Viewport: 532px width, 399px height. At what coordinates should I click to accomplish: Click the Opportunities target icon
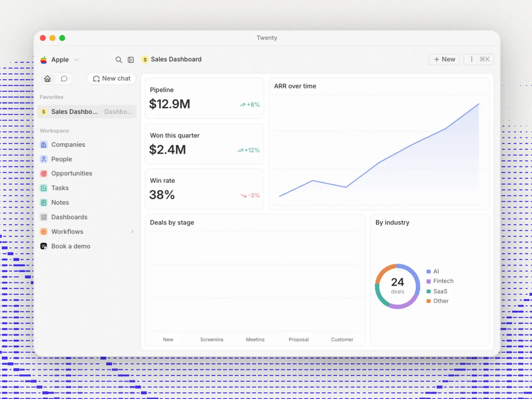coord(44,173)
